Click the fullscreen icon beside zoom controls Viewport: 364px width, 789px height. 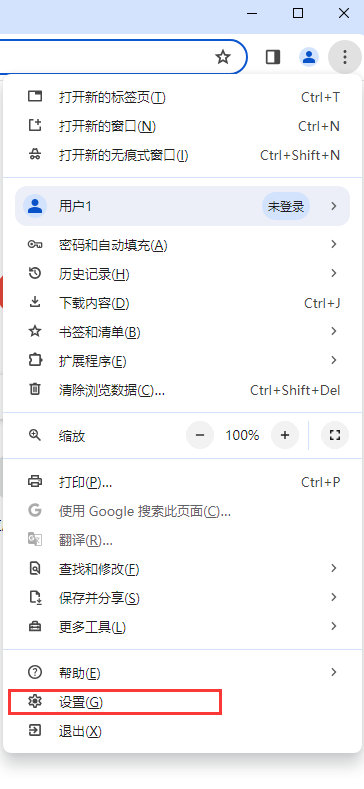(335, 435)
